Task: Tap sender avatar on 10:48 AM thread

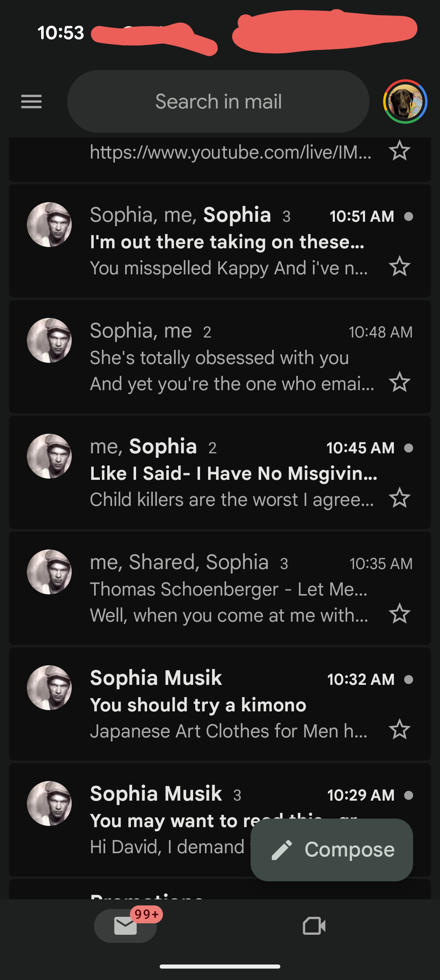Action: (49, 340)
